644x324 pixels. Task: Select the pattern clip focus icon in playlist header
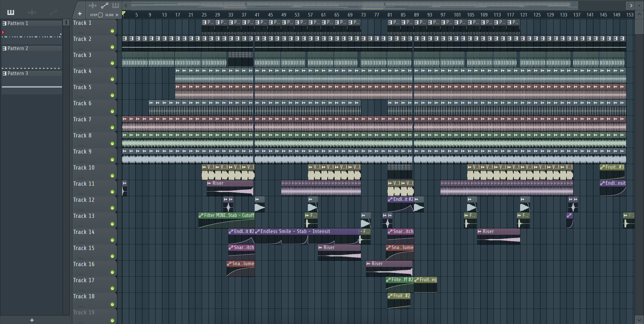(x=116, y=5)
